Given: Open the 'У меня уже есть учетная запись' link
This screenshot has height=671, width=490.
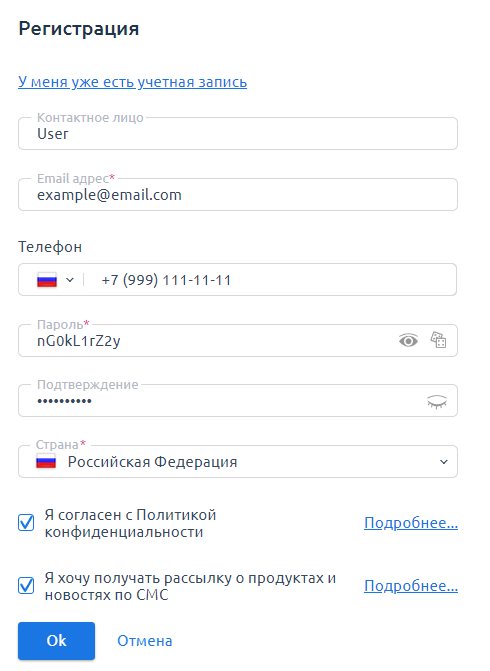Looking at the screenshot, I should pyautogui.click(x=133, y=82).
